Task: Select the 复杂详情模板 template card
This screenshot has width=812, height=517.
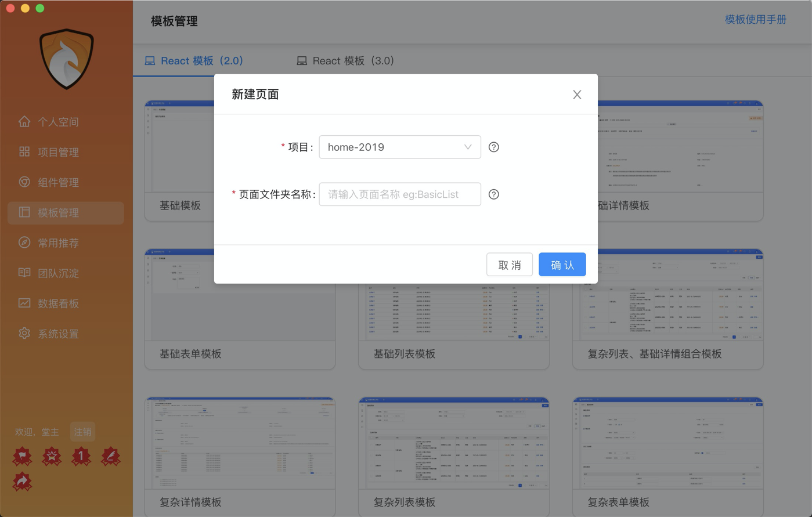Action: coord(240,457)
